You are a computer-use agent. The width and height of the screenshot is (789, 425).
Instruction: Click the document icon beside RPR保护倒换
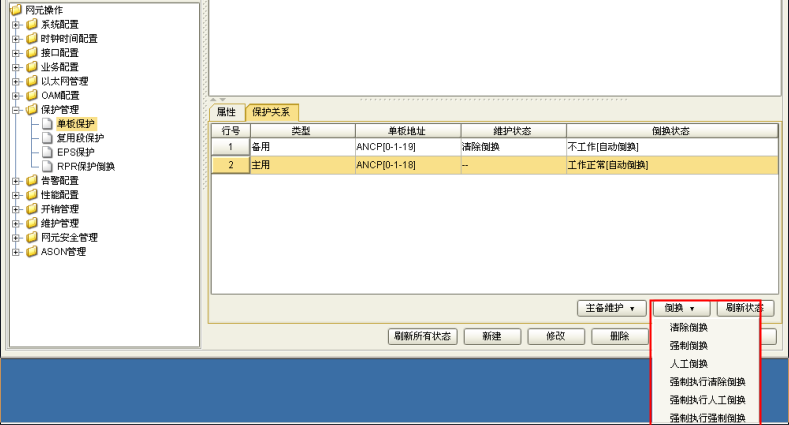(47, 167)
